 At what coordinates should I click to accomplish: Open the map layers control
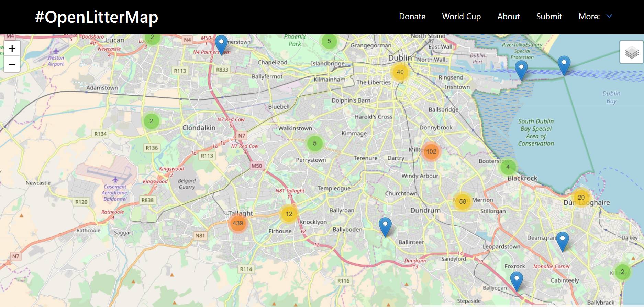click(632, 52)
